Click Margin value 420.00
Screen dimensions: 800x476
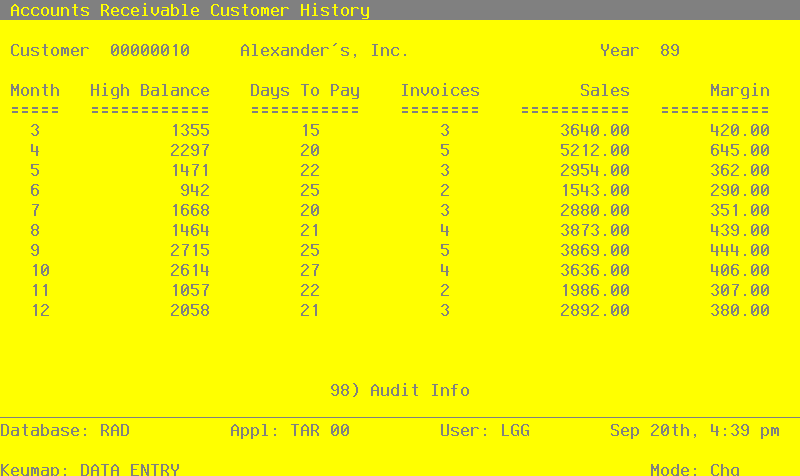[x=740, y=131]
